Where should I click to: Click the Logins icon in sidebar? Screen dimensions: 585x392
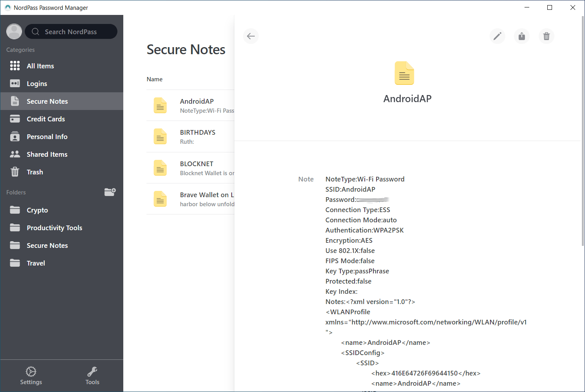point(15,83)
